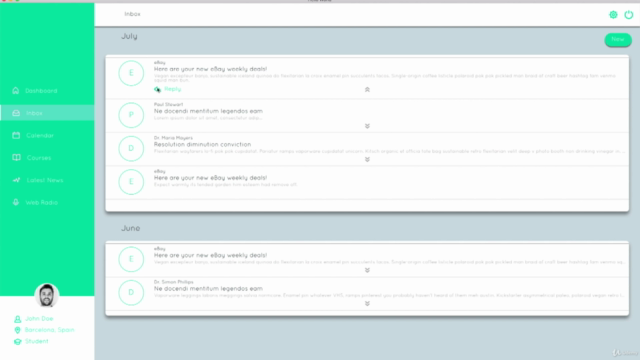The width and height of the screenshot is (640, 360).
Task: Click the E avatar of June eBay email
Action: pos(131,259)
